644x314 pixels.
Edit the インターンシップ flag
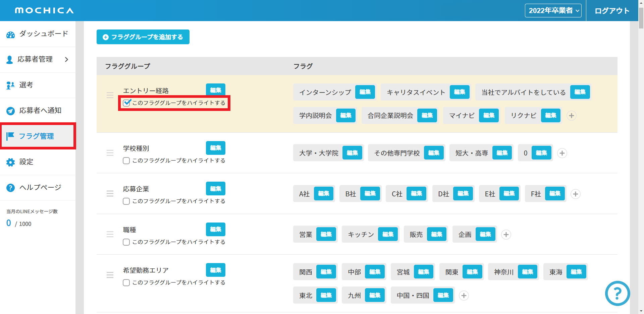[365, 92]
